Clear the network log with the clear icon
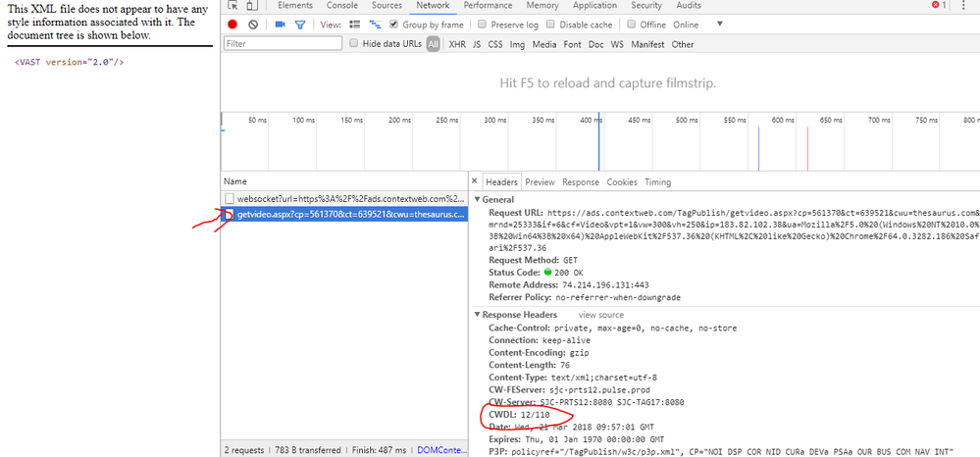This screenshot has height=457, width=980. click(x=253, y=25)
